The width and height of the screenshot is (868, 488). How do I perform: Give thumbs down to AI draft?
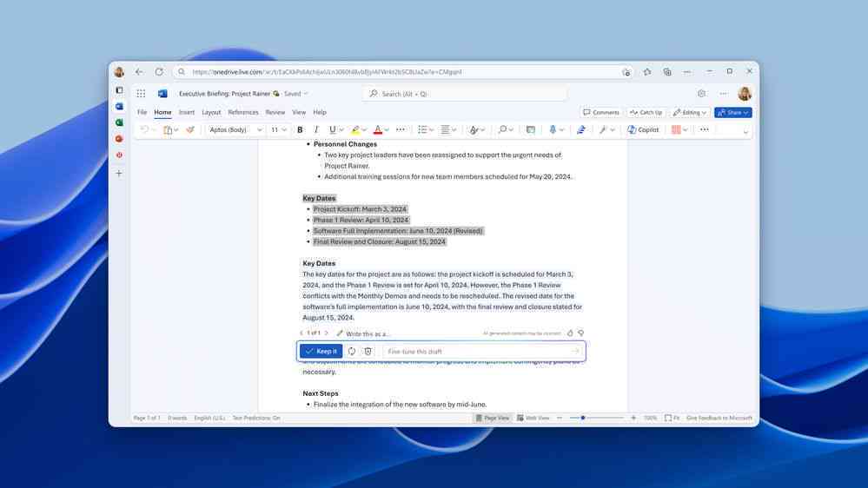(580, 333)
